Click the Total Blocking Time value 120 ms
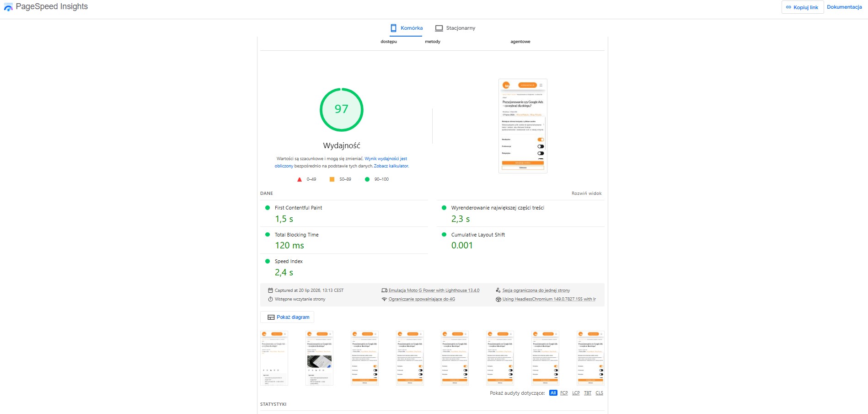The height and width of the screenshot is (414, 868). click(x=289, y=246)
